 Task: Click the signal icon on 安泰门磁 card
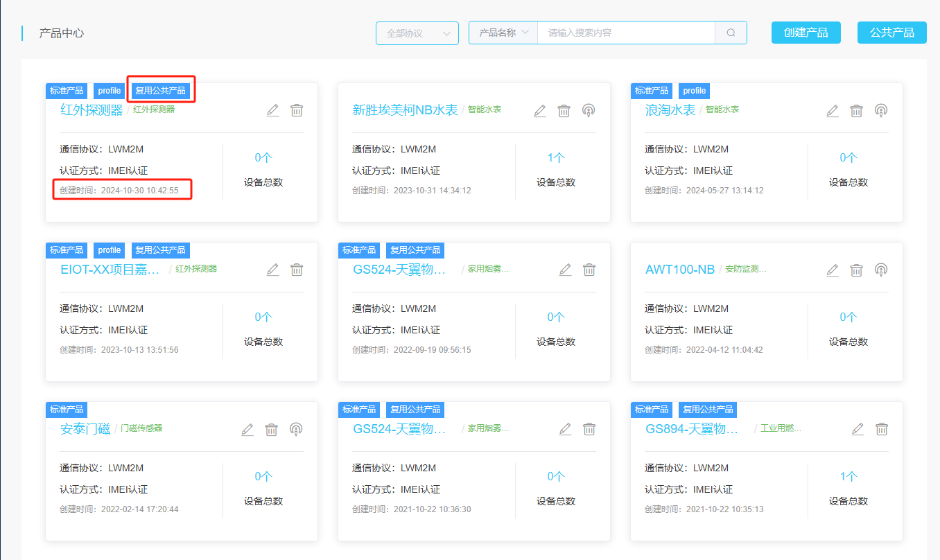(296, 429)
